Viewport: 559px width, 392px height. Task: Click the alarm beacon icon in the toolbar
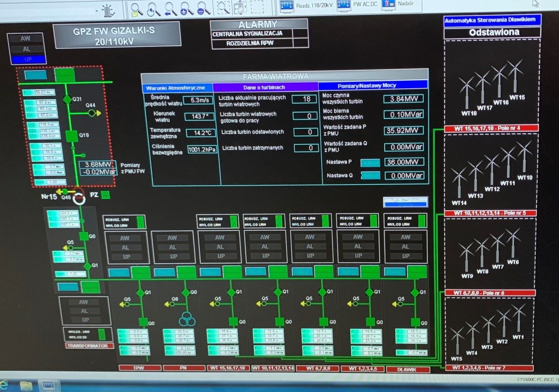[x=108, y=11]
